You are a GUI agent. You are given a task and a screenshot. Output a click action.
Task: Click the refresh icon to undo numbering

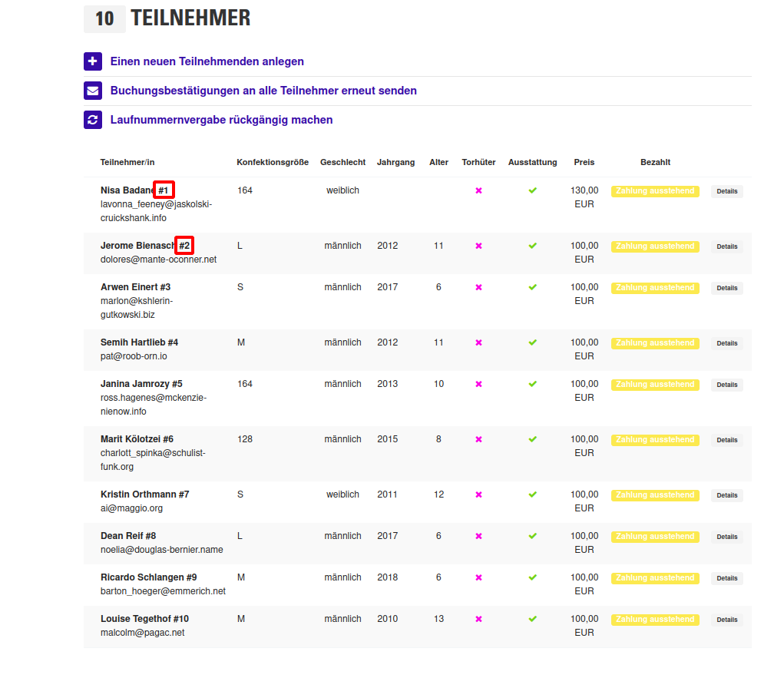coord(93,120)
